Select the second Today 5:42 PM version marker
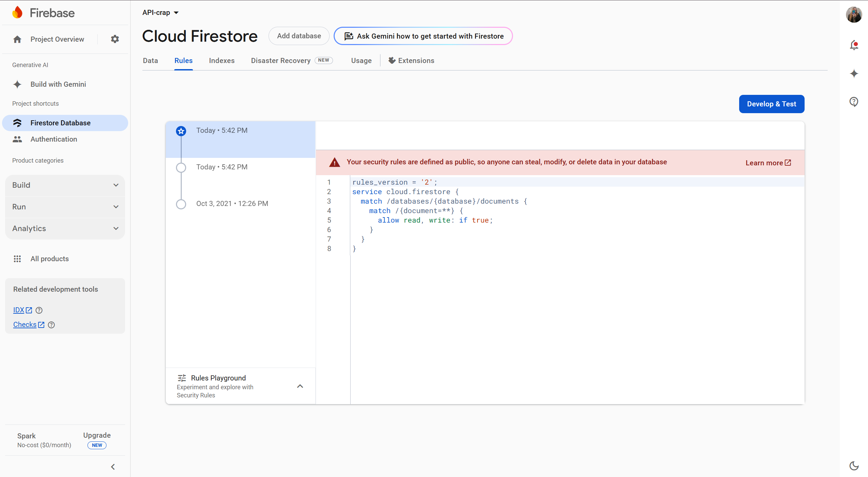The height and width of the screenshot is (477, 868). 181,168
